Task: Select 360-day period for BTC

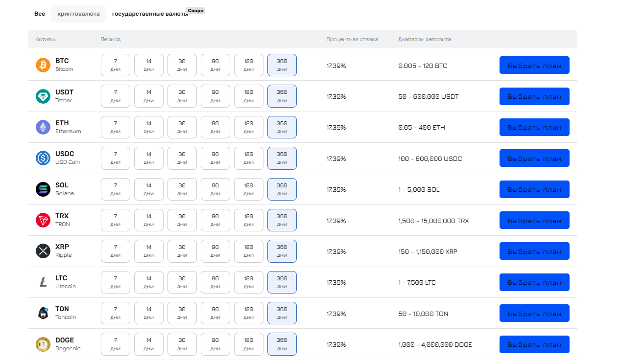Action: tap(282, 65)
